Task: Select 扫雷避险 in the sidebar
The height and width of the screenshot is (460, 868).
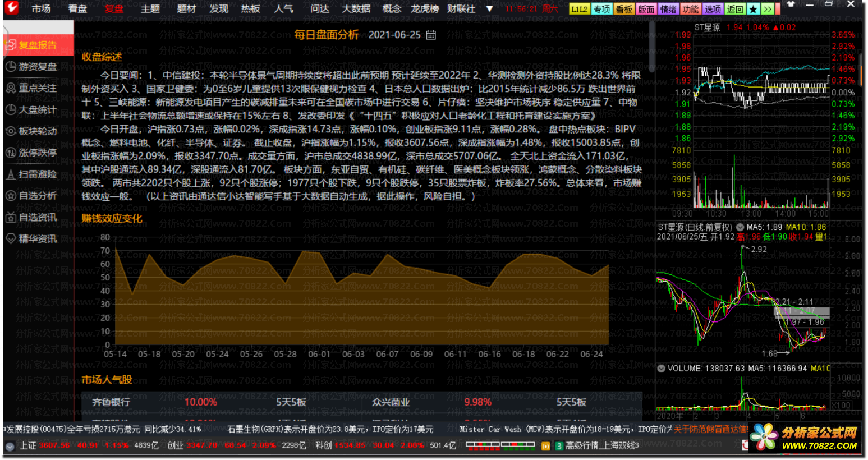Action: coord(37,174)
